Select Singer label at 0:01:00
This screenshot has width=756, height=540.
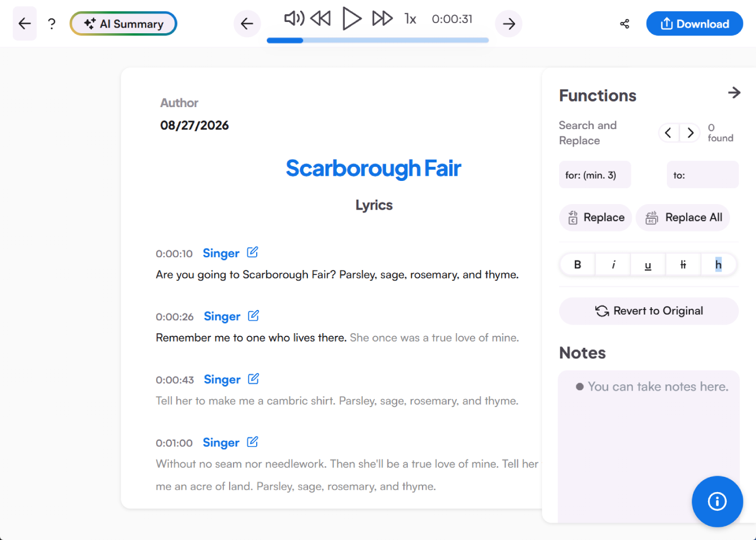pos(221,442)
